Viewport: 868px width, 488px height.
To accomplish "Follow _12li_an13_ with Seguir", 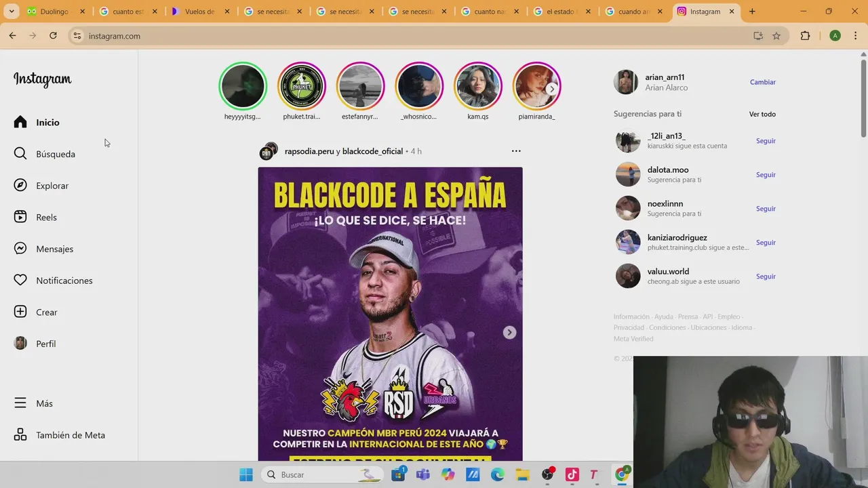I will point(766,141).
